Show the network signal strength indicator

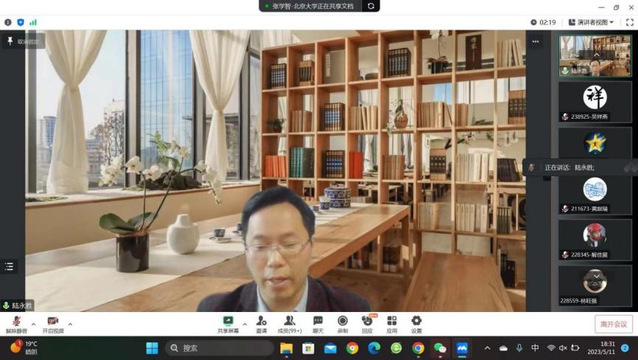point(33,22)
